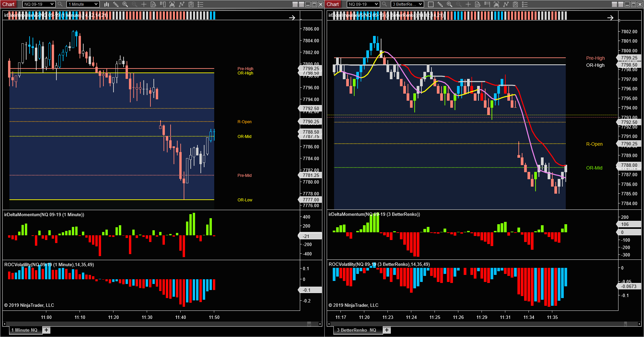Toggle second link button in right chart title bar

621,4
